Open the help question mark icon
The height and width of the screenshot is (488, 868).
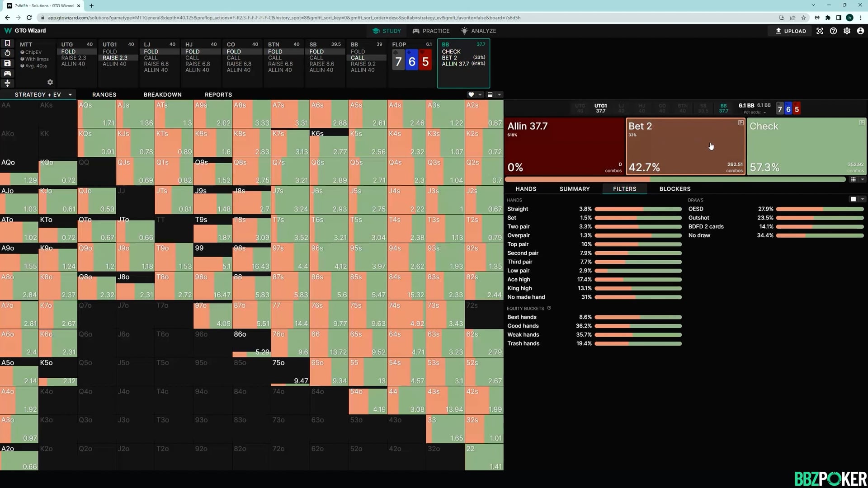833,31
